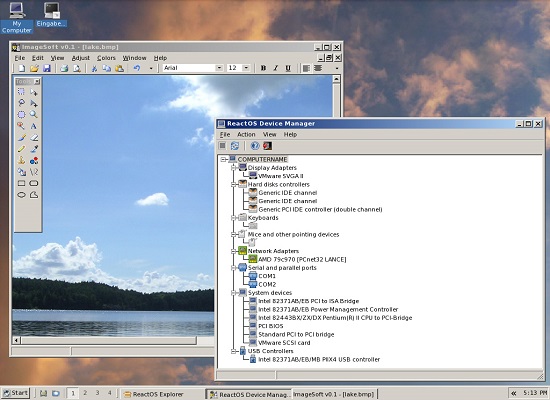Open the Edit menu in ImageSoft

click(38, 58)
